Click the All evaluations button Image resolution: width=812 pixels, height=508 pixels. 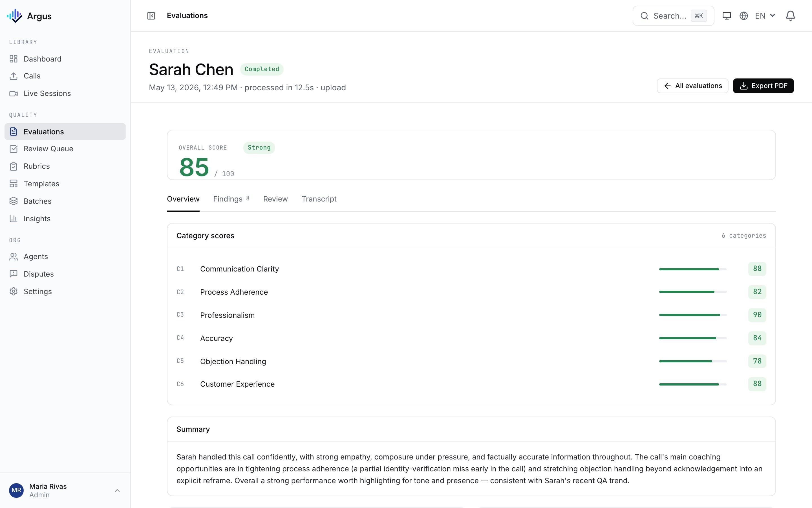click(692, 86)
